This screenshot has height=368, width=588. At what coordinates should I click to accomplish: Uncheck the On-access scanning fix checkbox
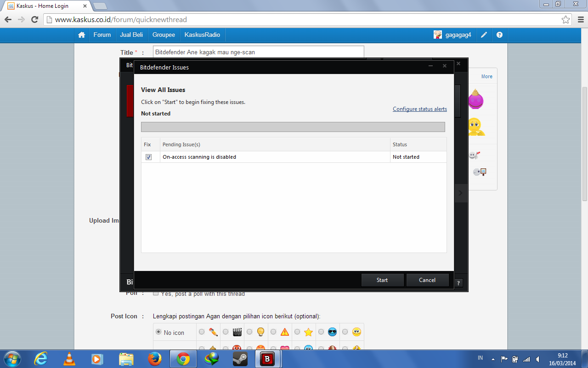point(148,157)
